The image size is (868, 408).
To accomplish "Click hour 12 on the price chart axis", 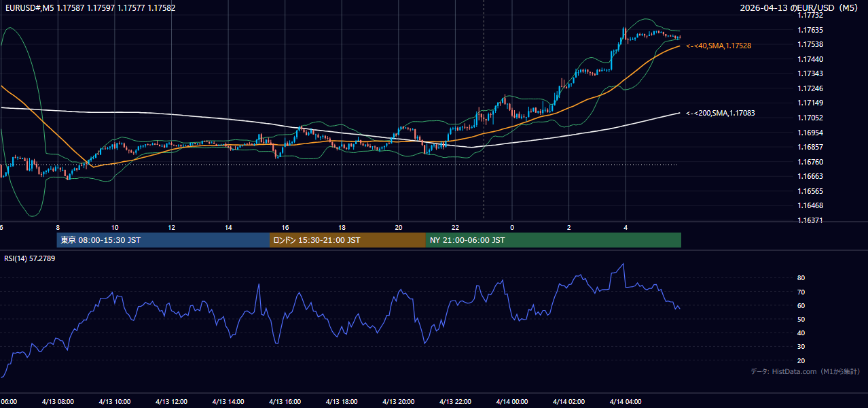I will [172, 227].
